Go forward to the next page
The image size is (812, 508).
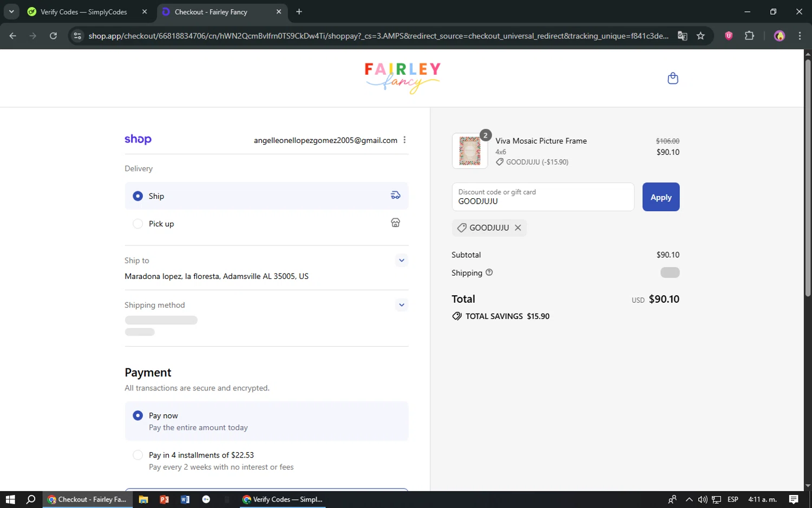click(33, 36)
